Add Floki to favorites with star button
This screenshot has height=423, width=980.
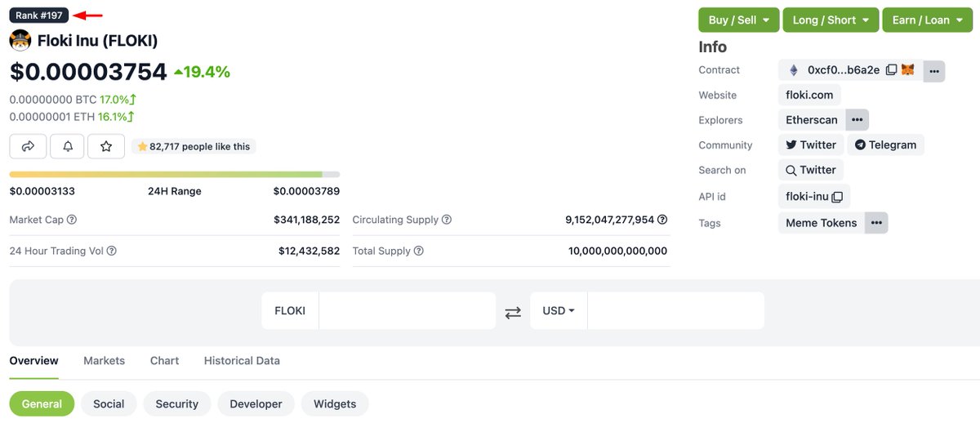[x=106, y=146]
